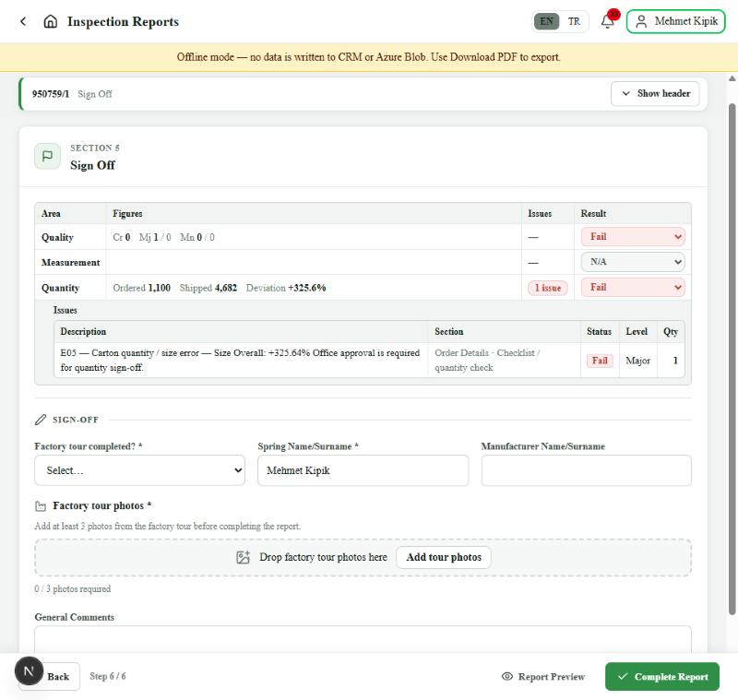Focus the Manufacturer Name/Surname field
The height and width of the screenshot is (700, 738).
(x=587, y=470)
